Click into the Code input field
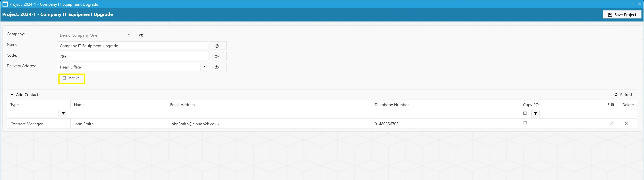This screenshot has width=644, height=180. click(132, 56)
